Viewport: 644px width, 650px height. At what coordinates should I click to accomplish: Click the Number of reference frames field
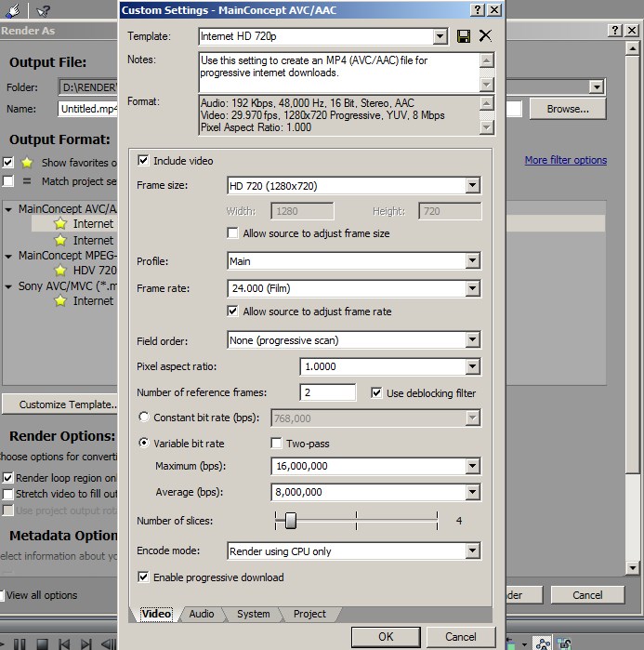coord(328,392)
